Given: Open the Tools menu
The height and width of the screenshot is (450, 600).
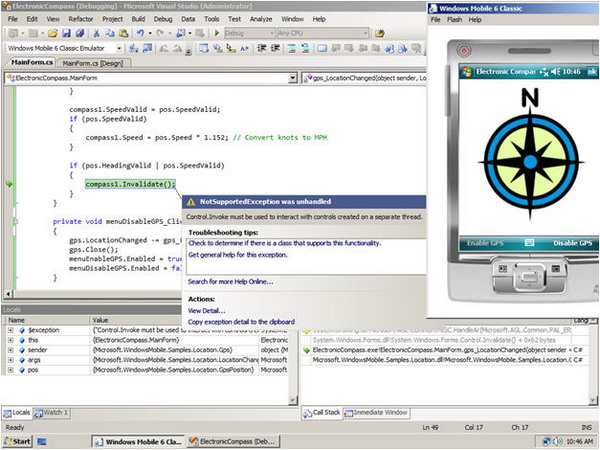Looking at the screenshot, I should tap(211, 19).
